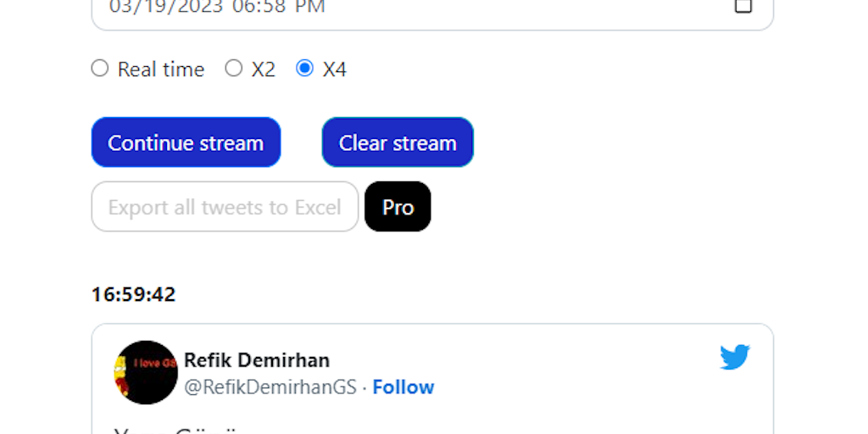Click the minutes value in time field
The height and width of the screenshot is (434, 868).
[273, 7]
